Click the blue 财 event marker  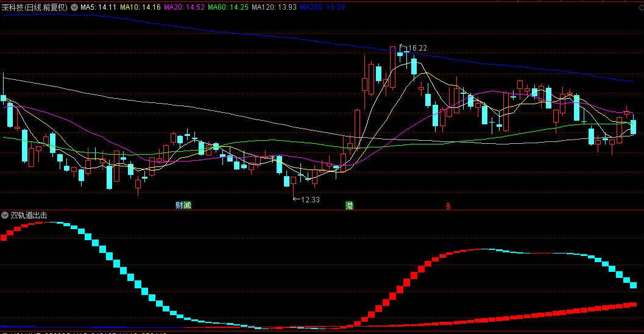point(179,205)
